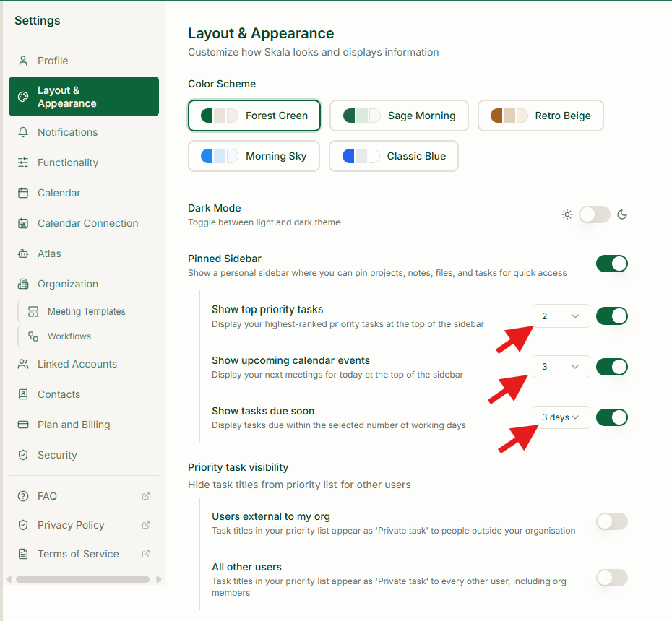Click the Plan and Billing card icon
Viewport: 672px width, 621px height.
pos(23,425)
